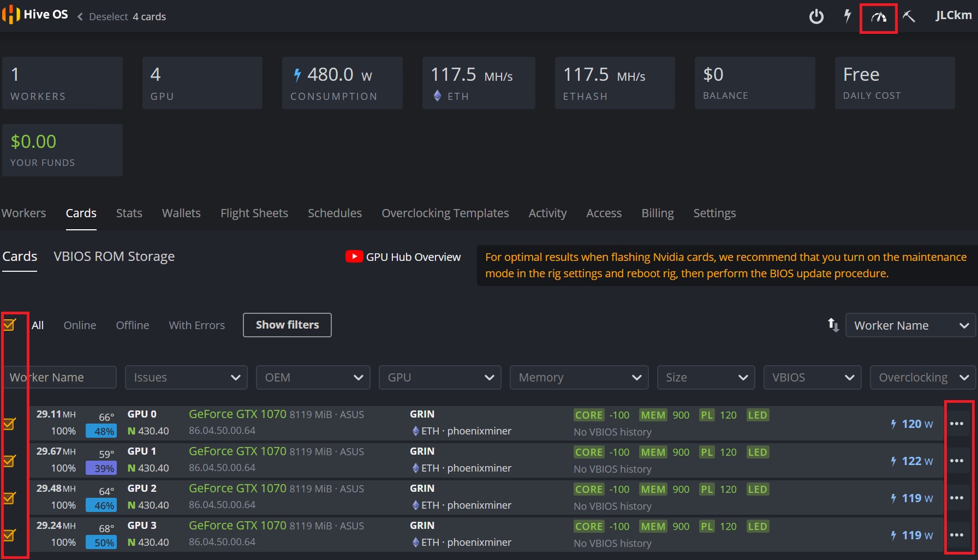Click the pickaxe miner icon in top bar
Screen dimensions: 978x560
point(909,16)
